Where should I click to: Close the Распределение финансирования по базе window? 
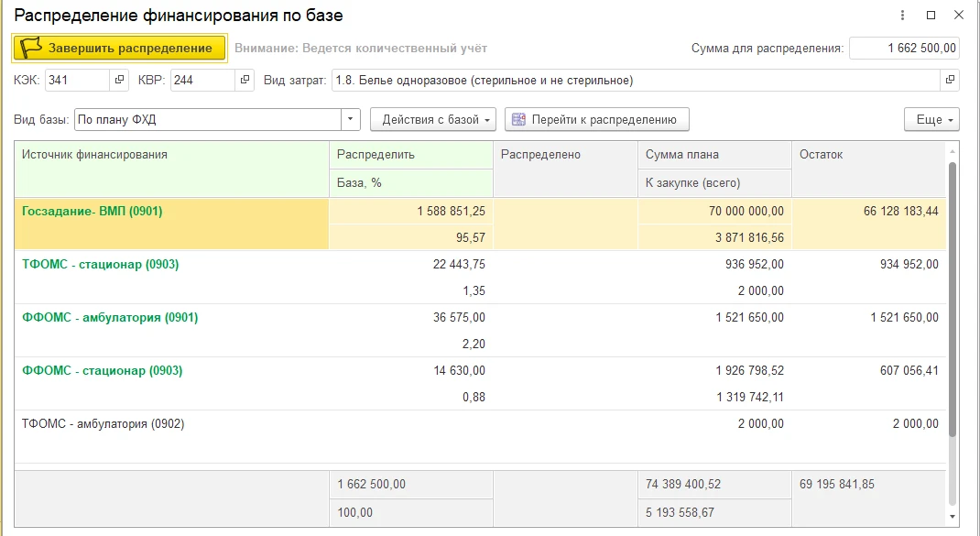[959, 15]
